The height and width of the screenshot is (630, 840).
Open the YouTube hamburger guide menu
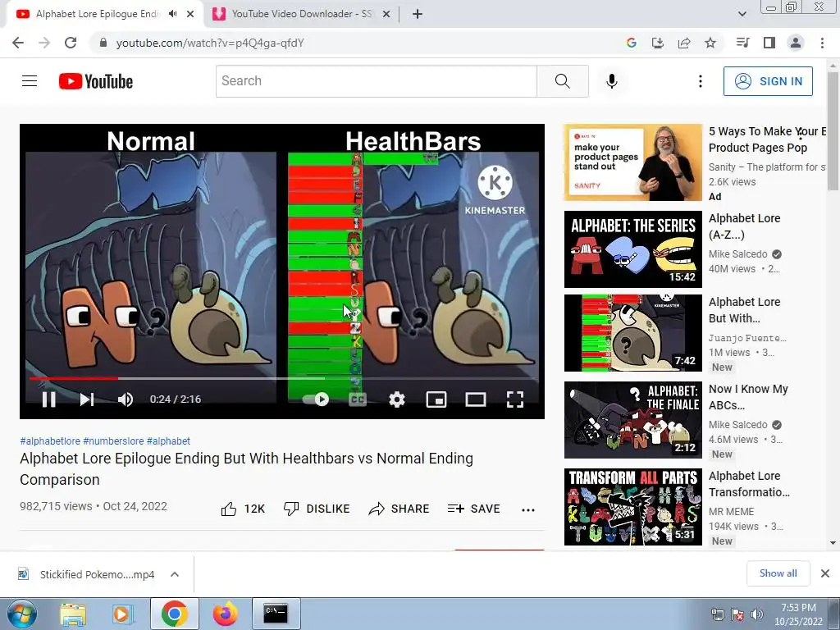coord(30,81)
